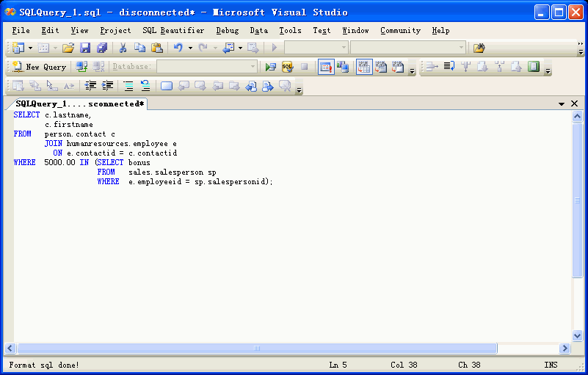Click the New Query button

tap(39, 67)
